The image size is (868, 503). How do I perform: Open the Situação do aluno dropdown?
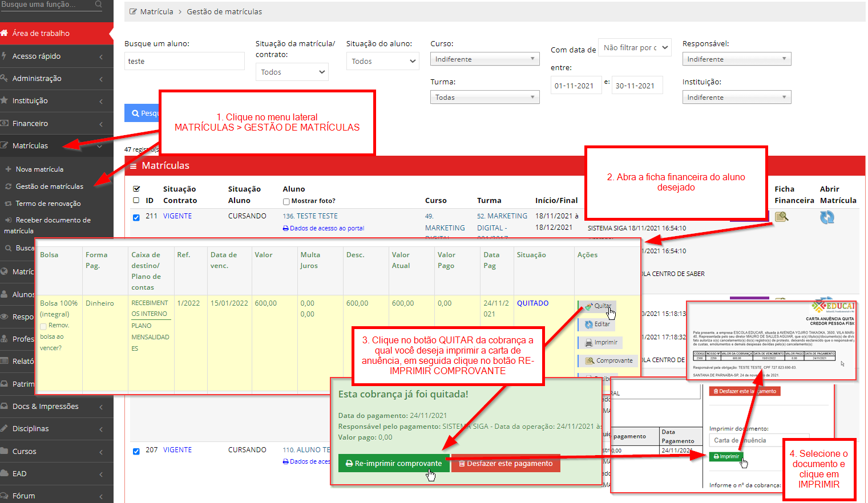point(382,62)
